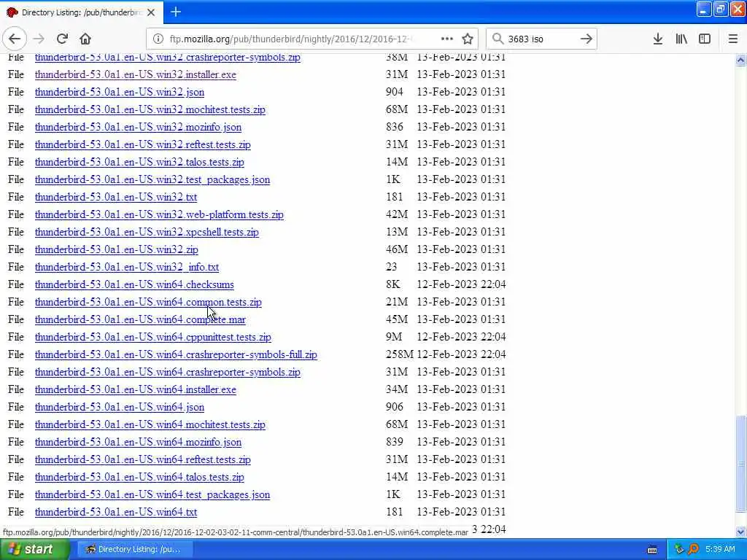The height and width of the screenshot is (560, 747).
Task: Click the vertical scrollbar thumb
Action: click(740, 464)
